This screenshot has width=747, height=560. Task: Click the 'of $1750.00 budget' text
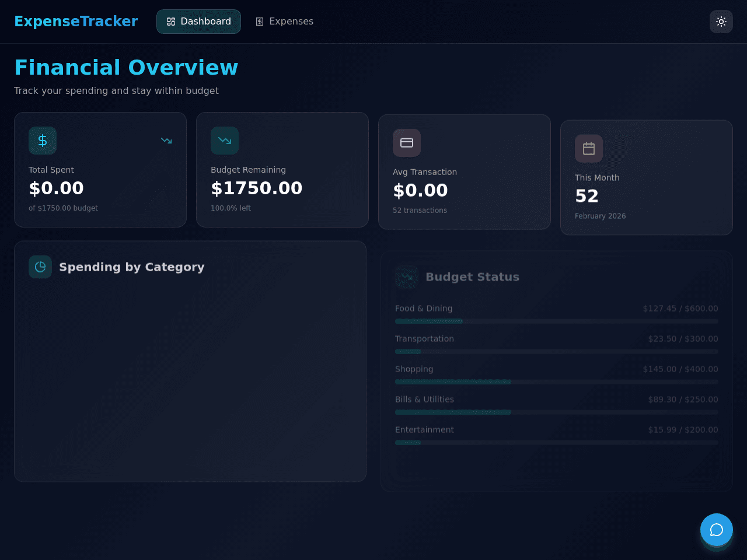tap(63, 208)
